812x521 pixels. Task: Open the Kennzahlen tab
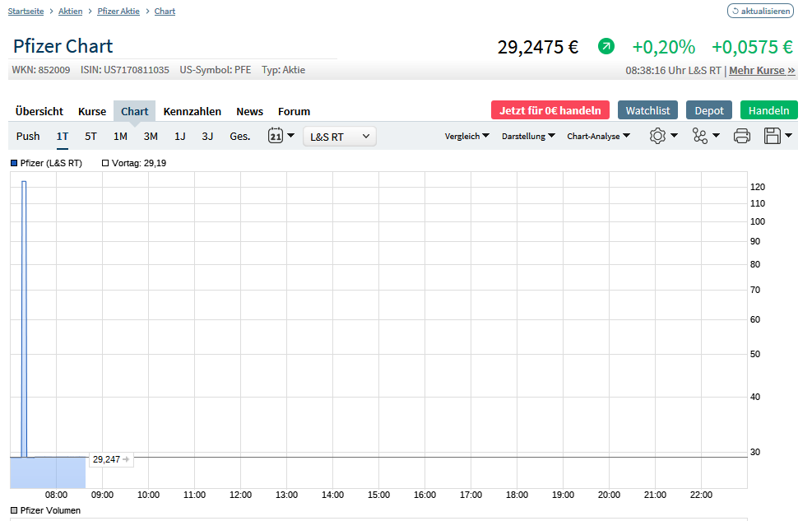pos(193,111)
